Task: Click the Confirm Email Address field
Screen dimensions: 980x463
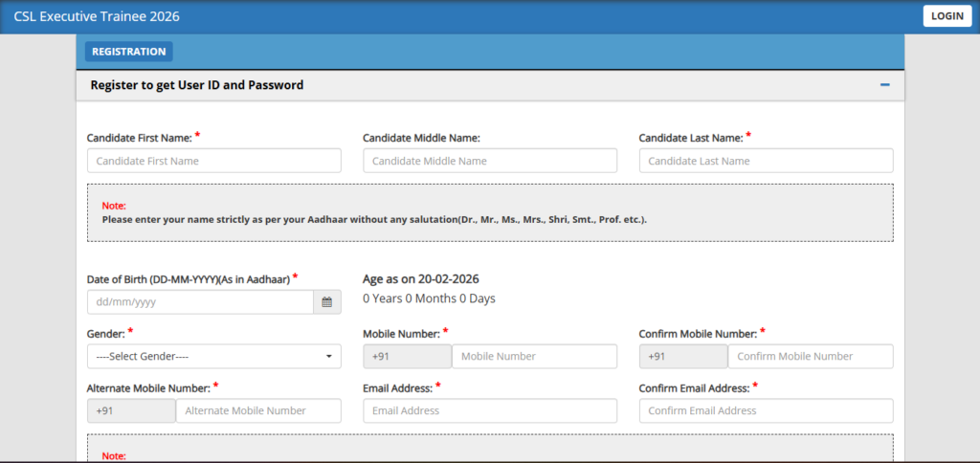Action: pos(766,410)
